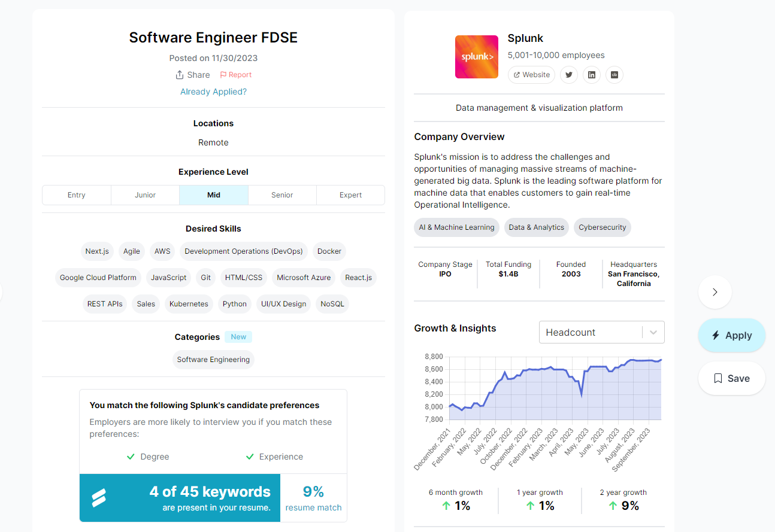Open Splunk's LinkedIn page icon
The image size is (775, 532).
(592, 74)
